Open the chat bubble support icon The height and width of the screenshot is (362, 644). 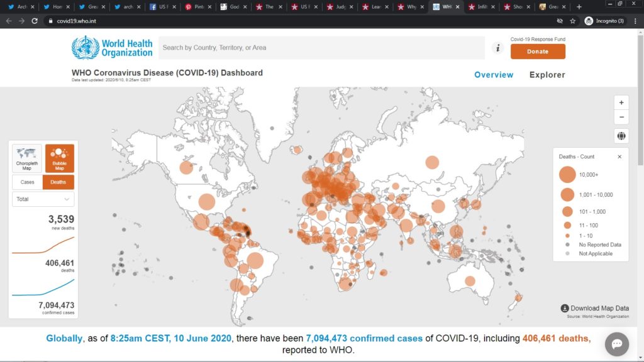point(616,344)
